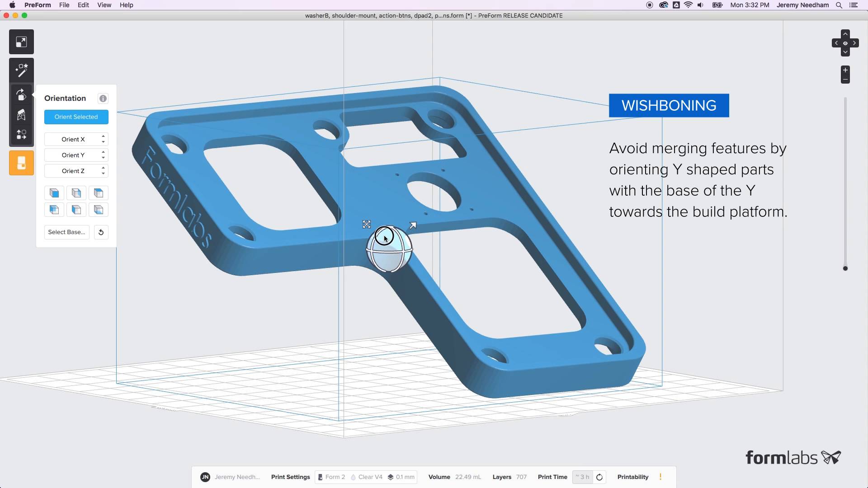Select the Orientation tool in left toolbar

pos(21,94)
